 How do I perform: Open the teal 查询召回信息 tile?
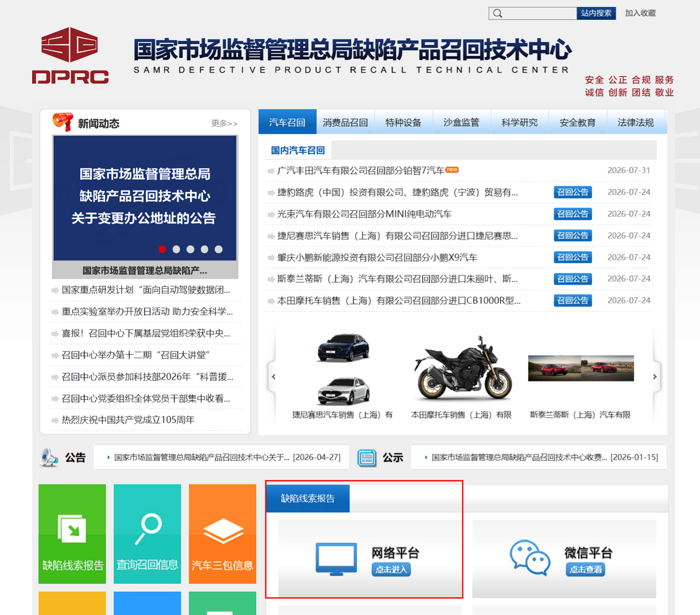pyautogui.click(x=147, y=534)
